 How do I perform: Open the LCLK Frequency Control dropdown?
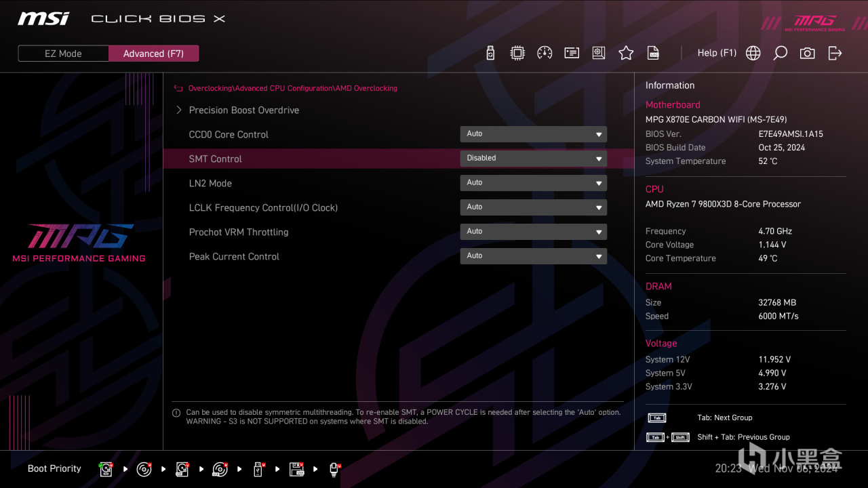tap(533, 207)
